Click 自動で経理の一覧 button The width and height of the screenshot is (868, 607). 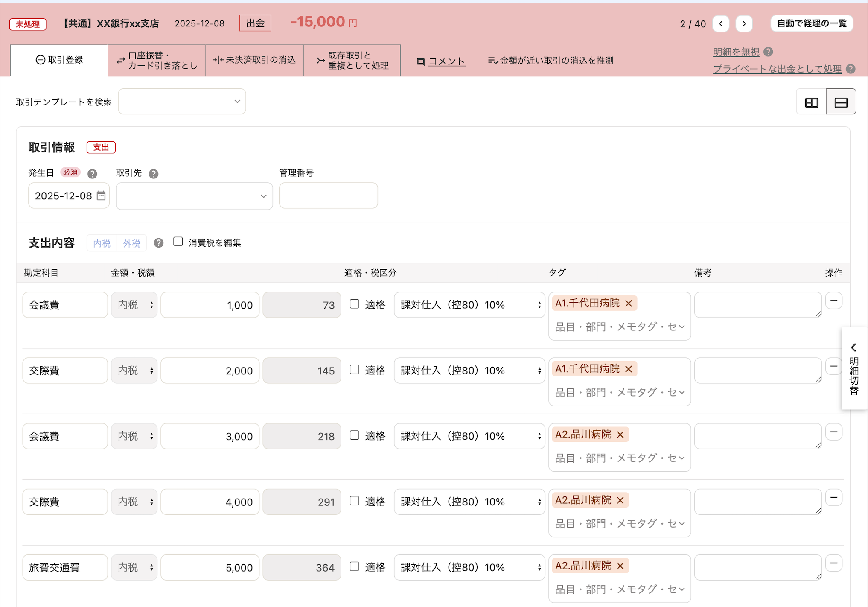(812, 23)
